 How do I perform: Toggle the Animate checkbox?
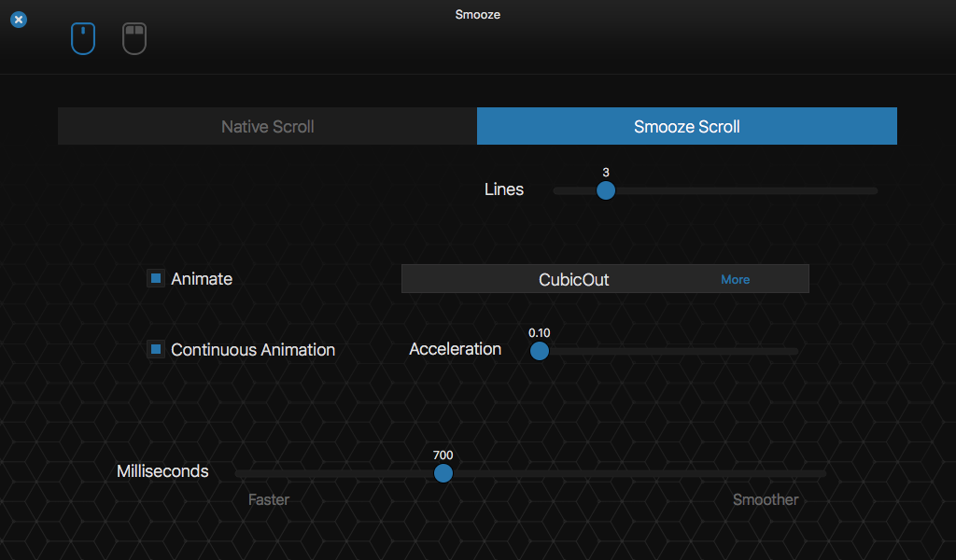(x=156, y=278)
